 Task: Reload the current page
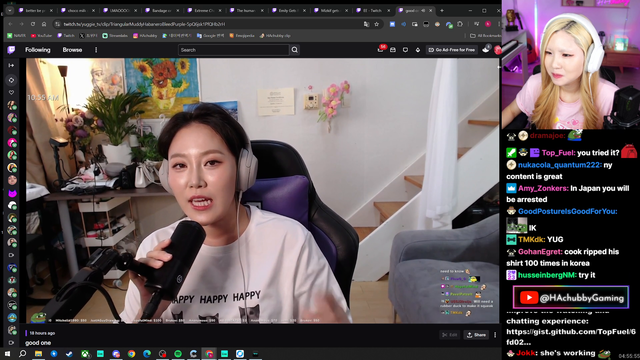tap(33, 24)
